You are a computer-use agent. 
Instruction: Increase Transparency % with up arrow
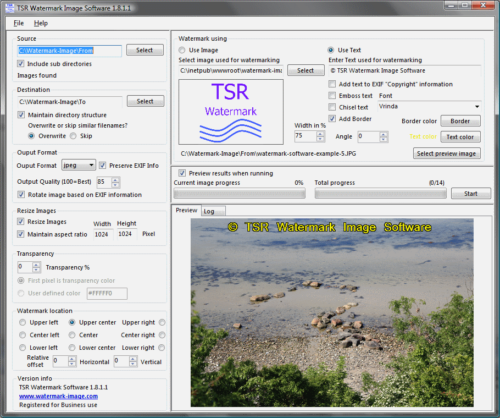36,265
